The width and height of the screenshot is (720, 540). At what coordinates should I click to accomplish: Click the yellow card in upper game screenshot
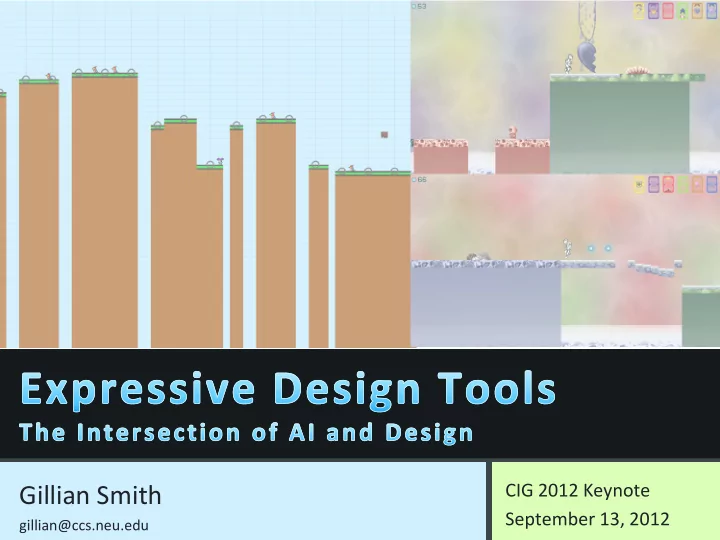639,11
